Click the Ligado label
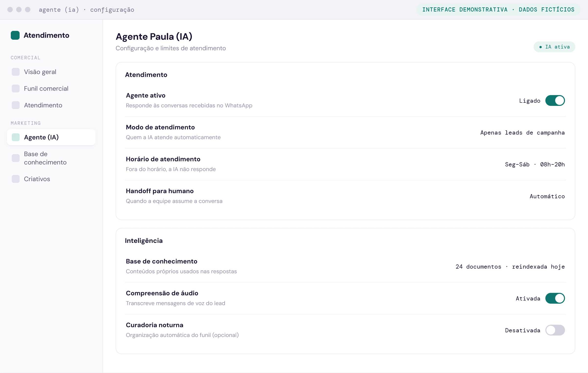The height and width of the screenshot is (373, 588). (x=529, y=101)
